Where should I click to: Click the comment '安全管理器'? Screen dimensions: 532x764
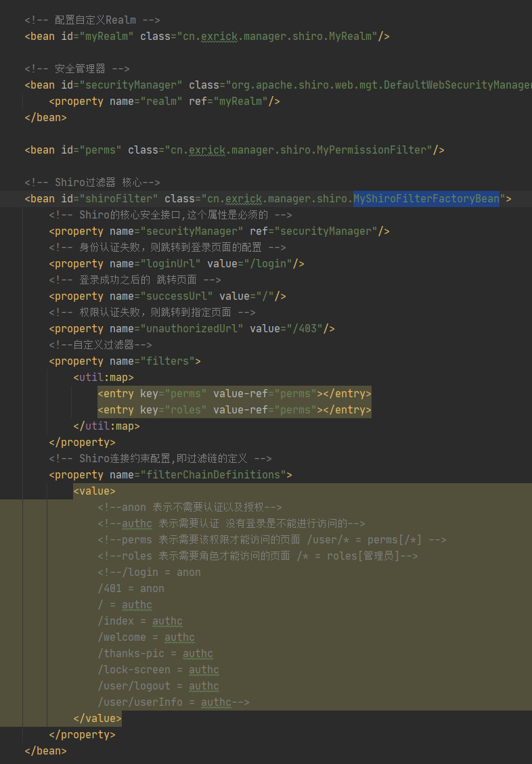click(77, 69)
